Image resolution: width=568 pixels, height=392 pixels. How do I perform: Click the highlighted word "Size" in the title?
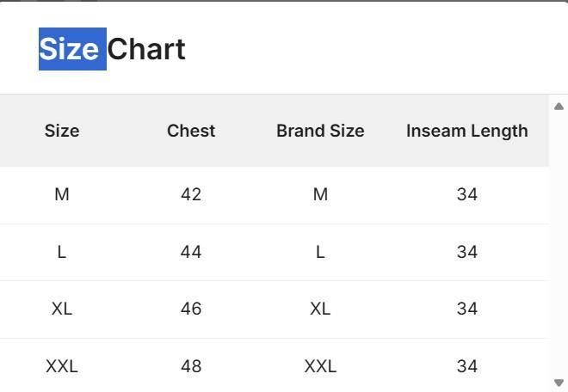click(72, 49)
